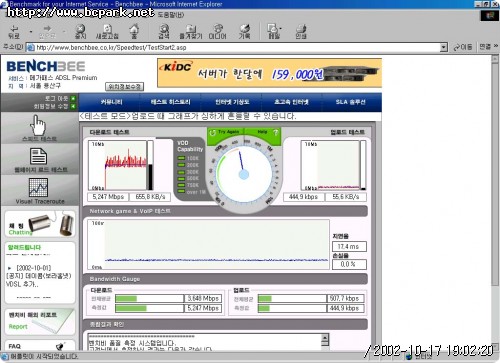Screen dimensions: 500x363
Task: Expand the Links toolbar chevron
Action: tap(495, 46)
